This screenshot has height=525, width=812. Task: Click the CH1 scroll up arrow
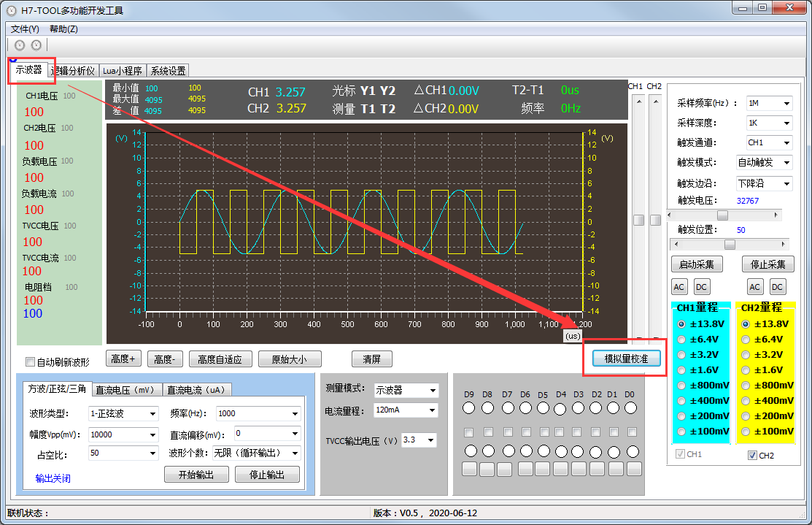(639, 101)
